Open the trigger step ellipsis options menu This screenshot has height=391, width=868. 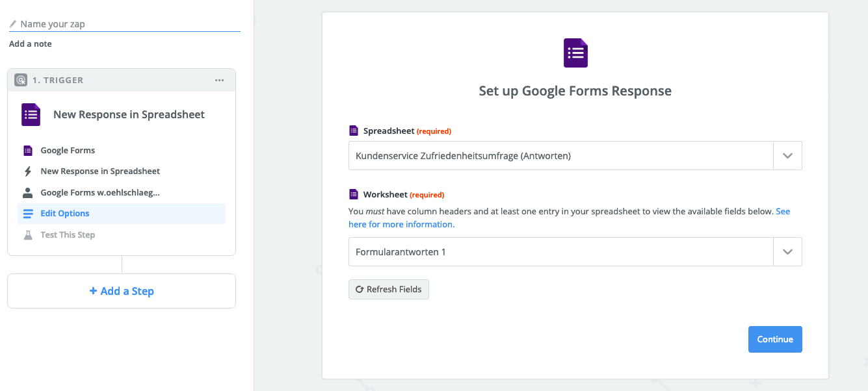tap(219, 79)
